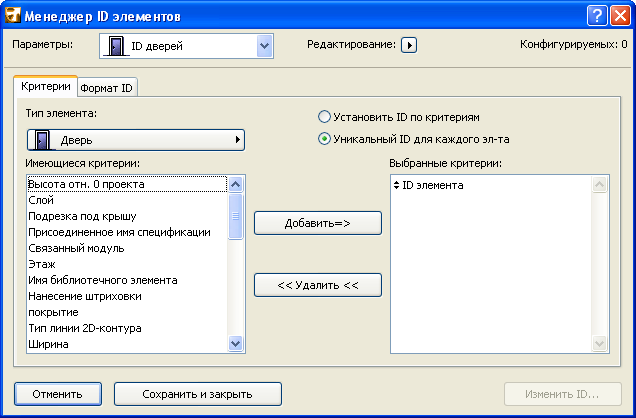Click the door icon in Тип элемента selector

(x=42, y=140)
